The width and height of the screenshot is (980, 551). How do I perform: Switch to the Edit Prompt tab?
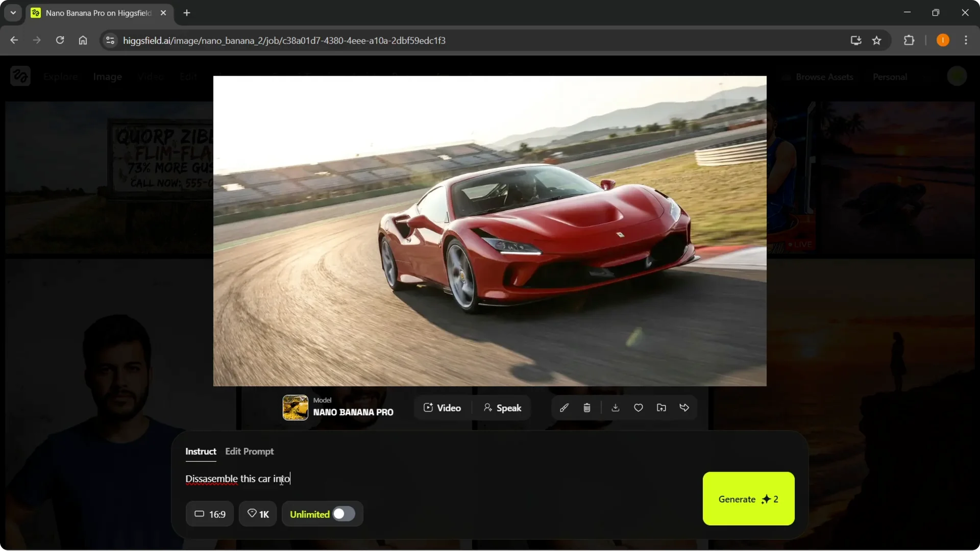point(249,451)
